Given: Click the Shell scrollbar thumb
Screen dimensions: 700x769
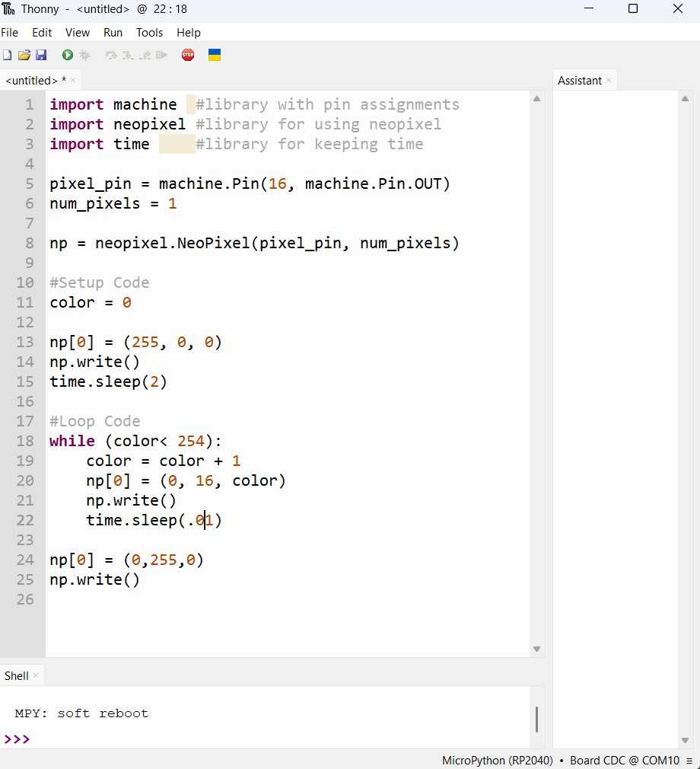Looking at the screenshot, I should [536, 719].
